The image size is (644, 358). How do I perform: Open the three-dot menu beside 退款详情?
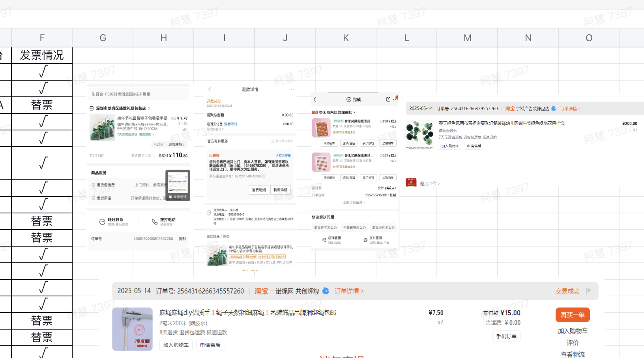[292, 89]
